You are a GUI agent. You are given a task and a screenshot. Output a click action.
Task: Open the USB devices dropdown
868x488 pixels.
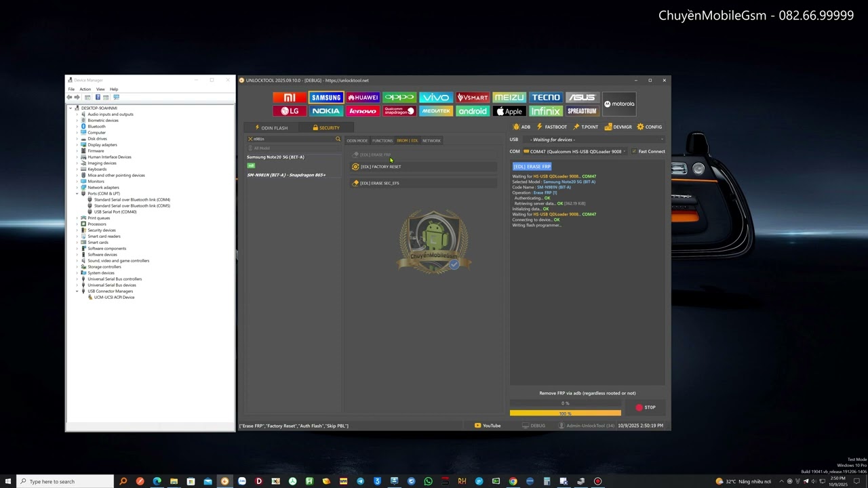coord(595,140)
